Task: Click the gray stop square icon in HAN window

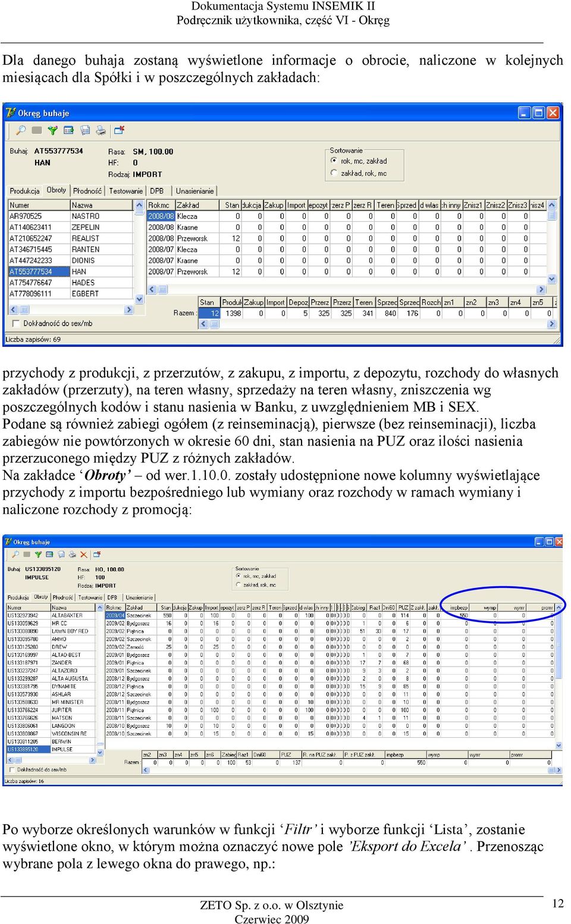Action: pyautogui.click(x=37, y=130)
